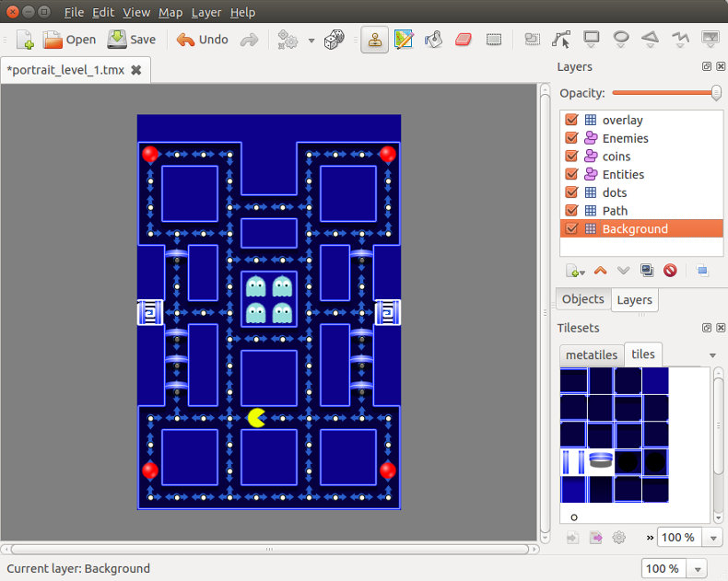Screen dimensions: 728x581
Task: Hide the dots layer
Action: pyautogui.click(x=571, y=192)
